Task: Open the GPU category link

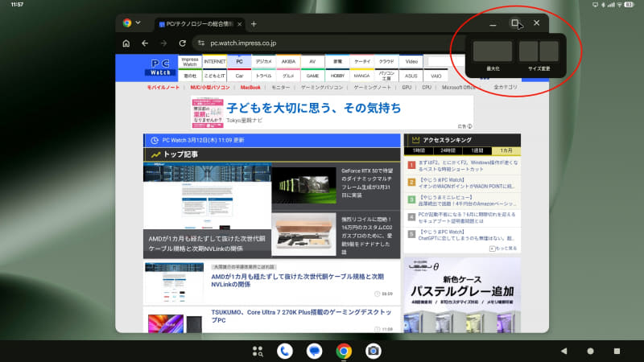Action: click(407, 88)
